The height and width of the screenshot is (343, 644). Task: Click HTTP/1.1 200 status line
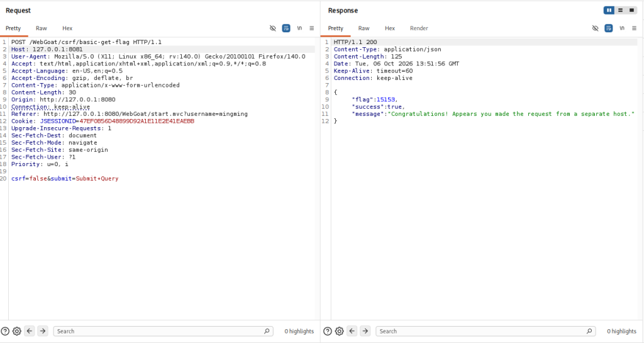[355, 42]
